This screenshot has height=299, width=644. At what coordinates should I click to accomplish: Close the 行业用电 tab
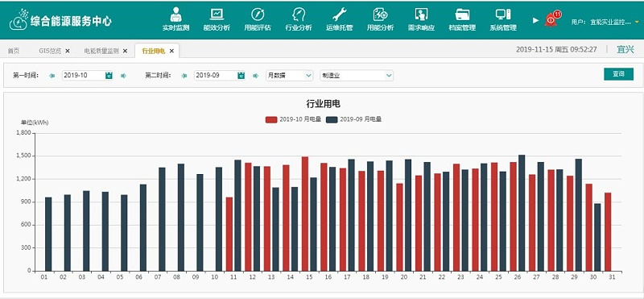[x=171, y=51]
